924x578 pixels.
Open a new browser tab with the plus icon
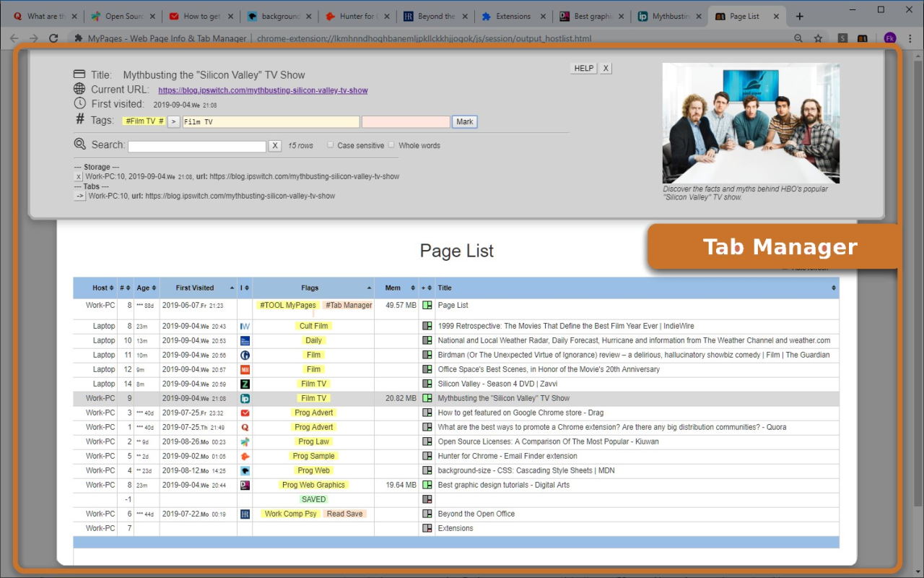799,16
